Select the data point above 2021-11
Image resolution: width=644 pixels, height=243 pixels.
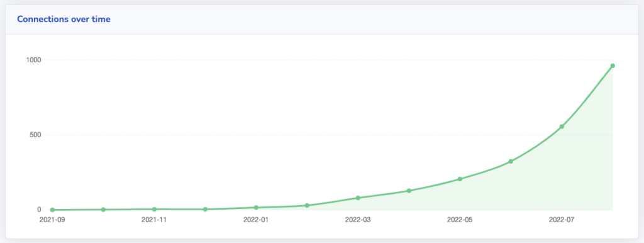click(154, 209)
